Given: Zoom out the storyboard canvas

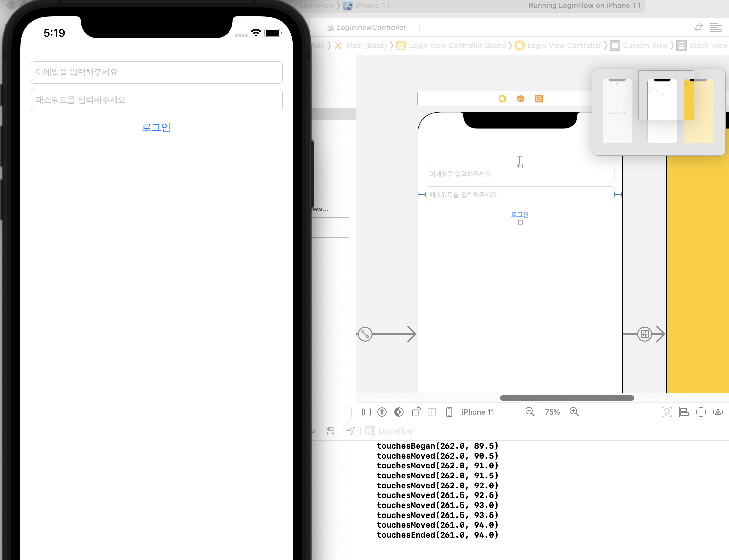Looking at the screenshot, I should coord(530,412).
